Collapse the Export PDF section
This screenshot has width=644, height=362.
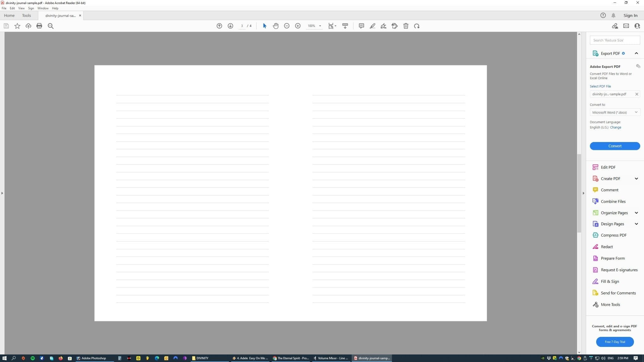tap(636, 53)
